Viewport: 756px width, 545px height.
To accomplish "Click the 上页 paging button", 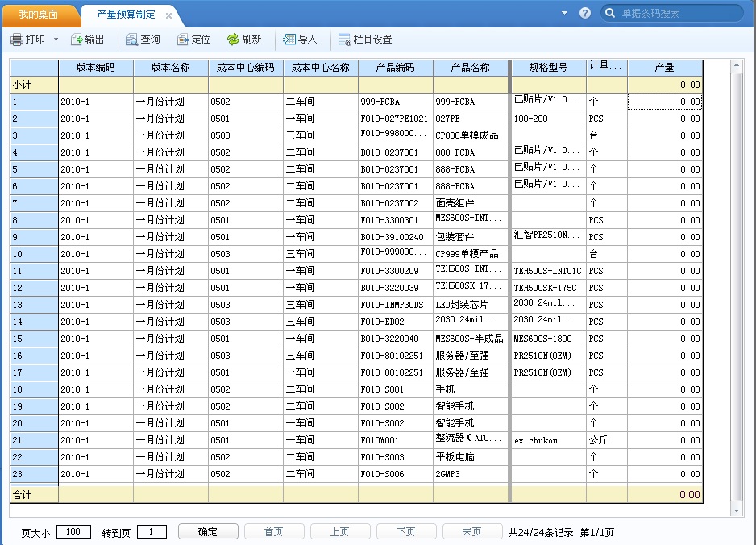I will pyautogui.click(x=340, y=531).
